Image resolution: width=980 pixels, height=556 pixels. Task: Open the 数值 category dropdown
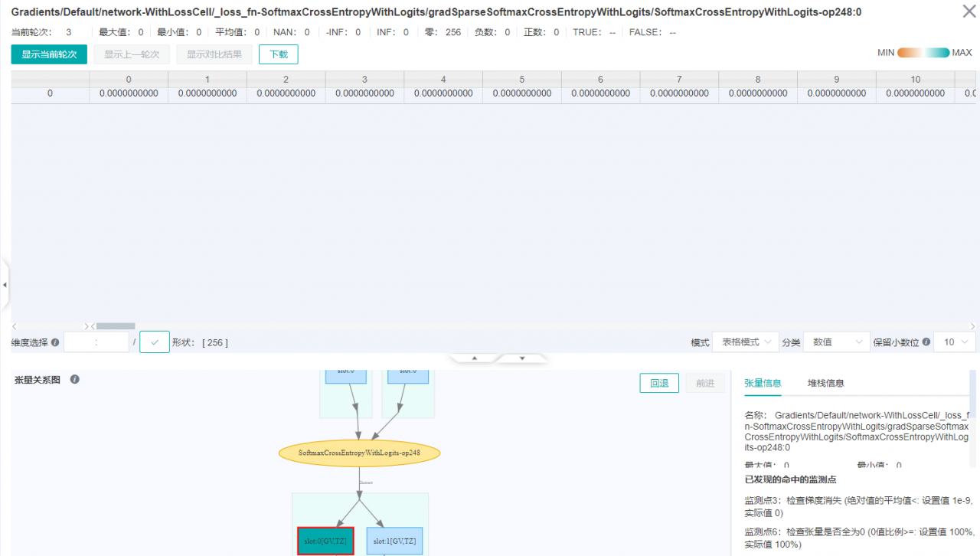(836, 342)
